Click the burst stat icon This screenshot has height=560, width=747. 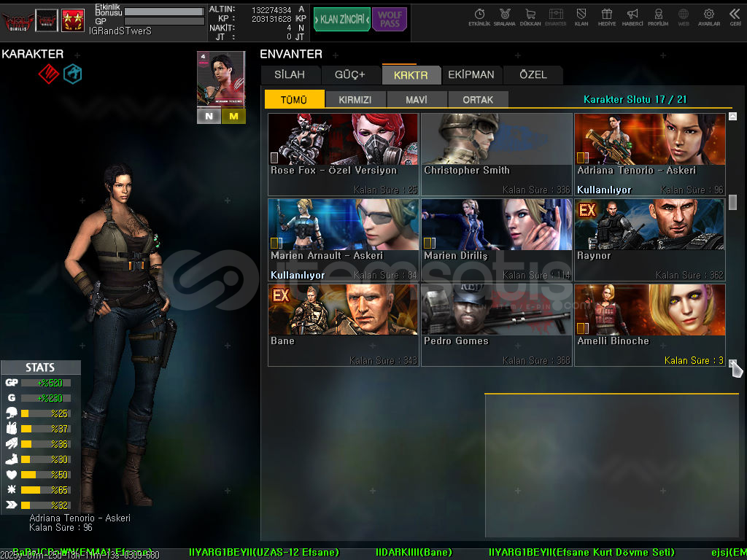[12, 489]
